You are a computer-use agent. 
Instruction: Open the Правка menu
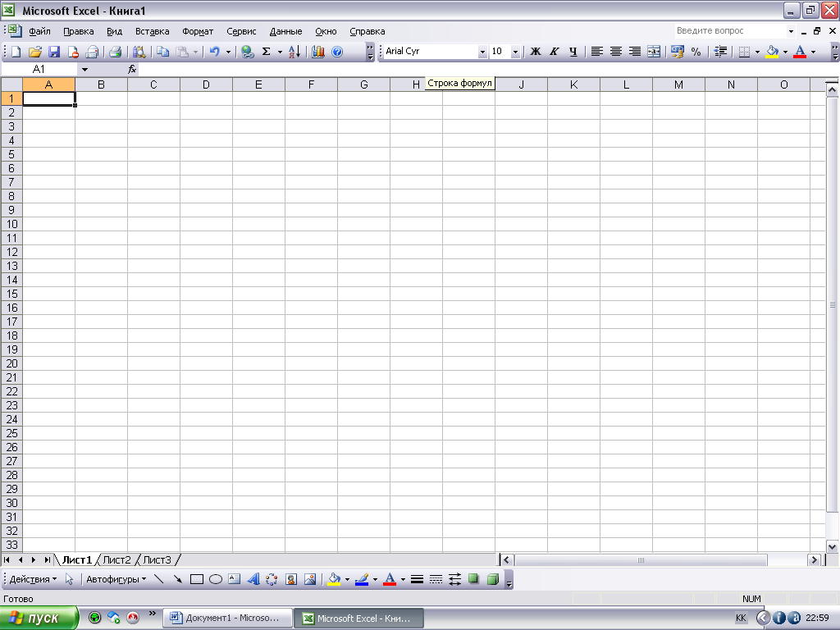pos(78,31)
